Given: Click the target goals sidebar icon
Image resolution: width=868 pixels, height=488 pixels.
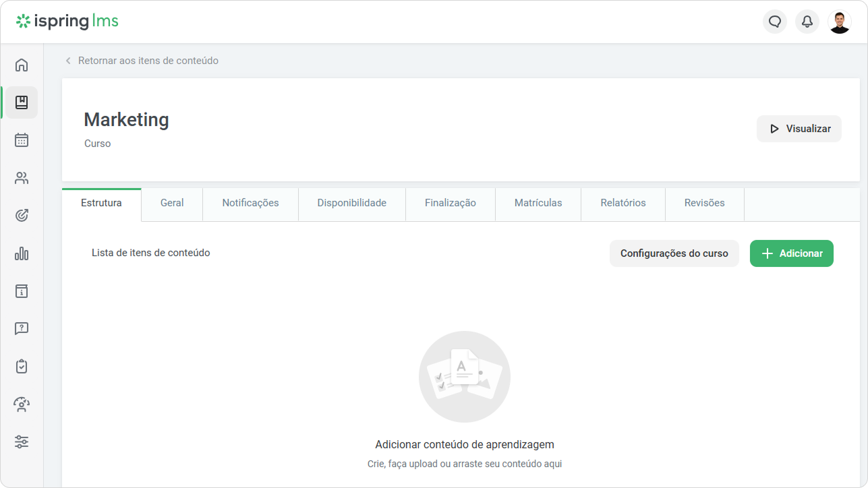Looking at the screenshot, I should pos(22,216).
